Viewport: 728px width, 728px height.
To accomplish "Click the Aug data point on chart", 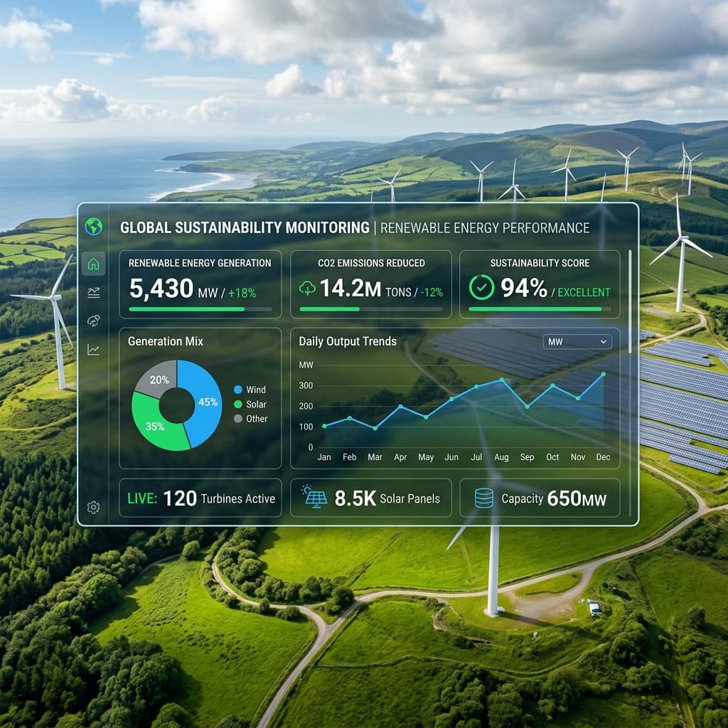I will pyautogui.click(x=502, y=380).
